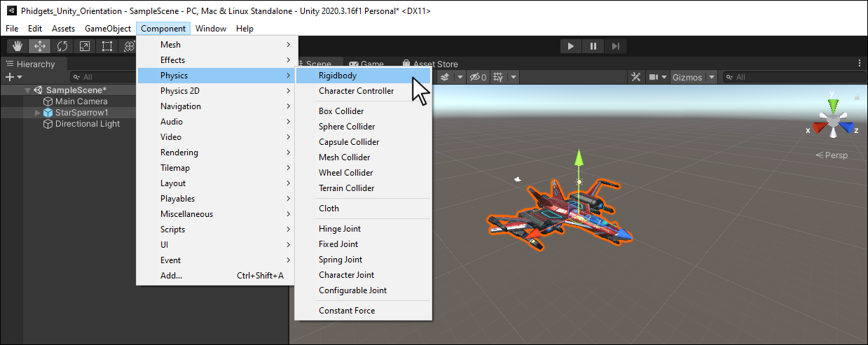
Task: Expand the Navigation submenu
Action: [215, 106]
